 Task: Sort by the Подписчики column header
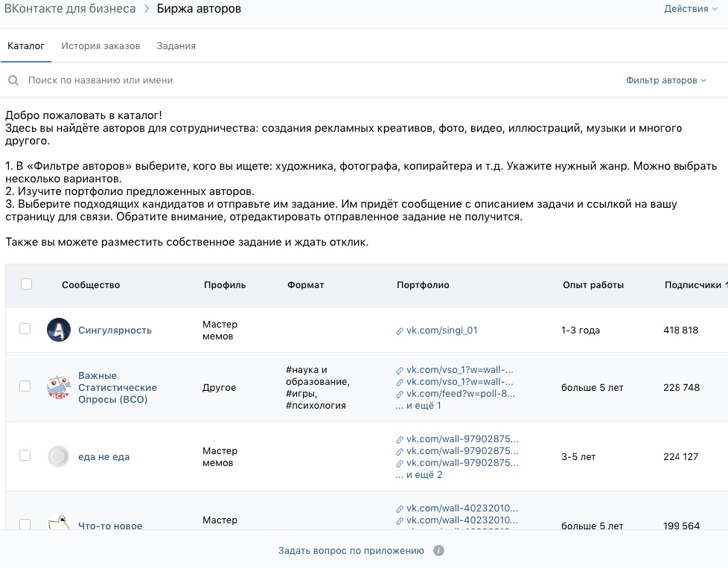coord(695,284)
